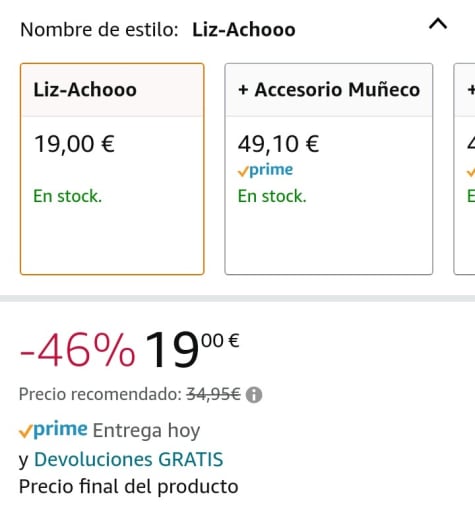475x513 pixels.
Task: Click the 49,10 € price in second card
Action: click(x=278, y=144)
